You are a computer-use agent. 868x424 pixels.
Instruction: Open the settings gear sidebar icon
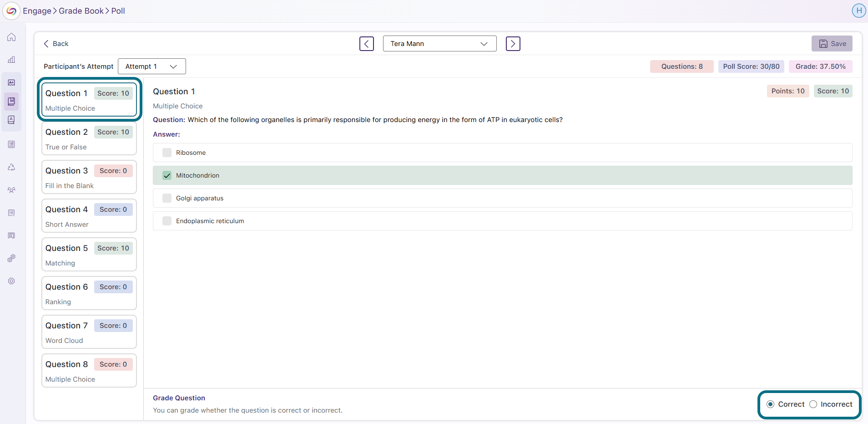click(x=11, y=281)
